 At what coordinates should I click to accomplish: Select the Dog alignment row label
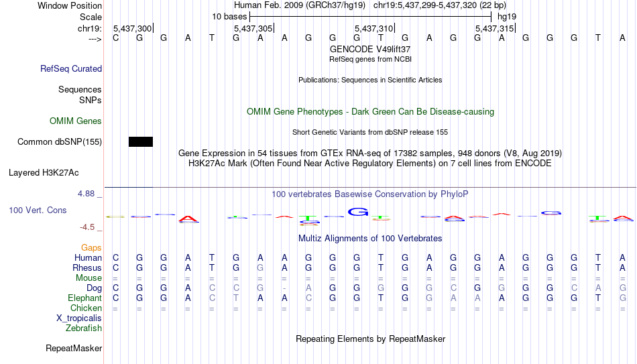tap(94, 288)
